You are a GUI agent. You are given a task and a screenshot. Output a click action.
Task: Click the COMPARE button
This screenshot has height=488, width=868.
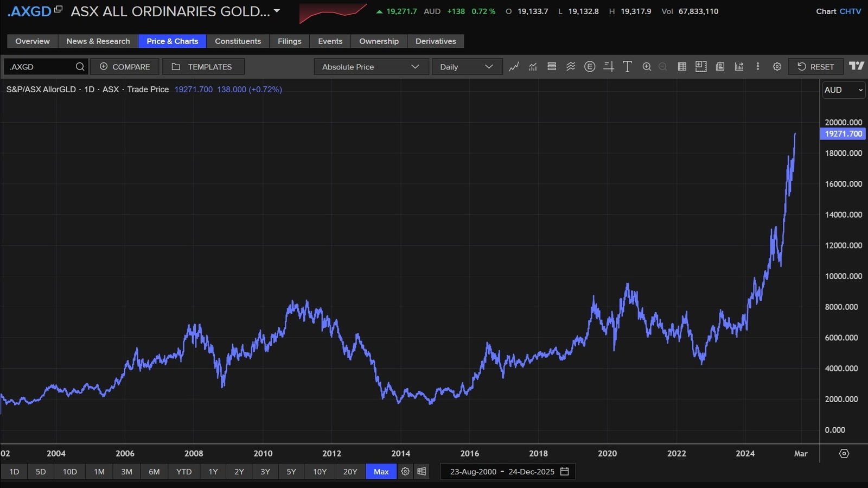click(x=125, y=67)
